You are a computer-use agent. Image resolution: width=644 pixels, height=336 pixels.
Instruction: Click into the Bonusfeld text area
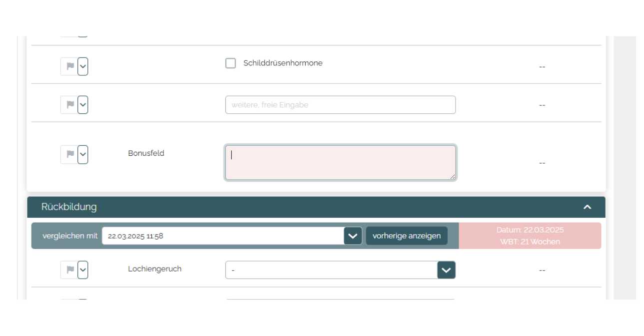[340, 163]
